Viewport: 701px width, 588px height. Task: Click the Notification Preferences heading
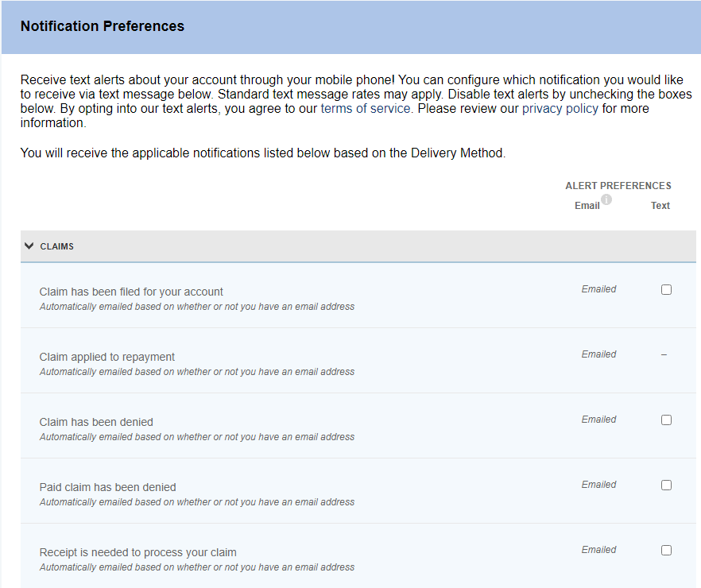(103, 26)
